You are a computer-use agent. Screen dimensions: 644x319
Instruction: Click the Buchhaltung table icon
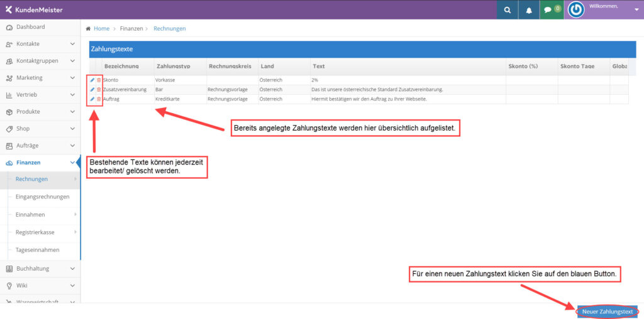(x=9, y=269)
